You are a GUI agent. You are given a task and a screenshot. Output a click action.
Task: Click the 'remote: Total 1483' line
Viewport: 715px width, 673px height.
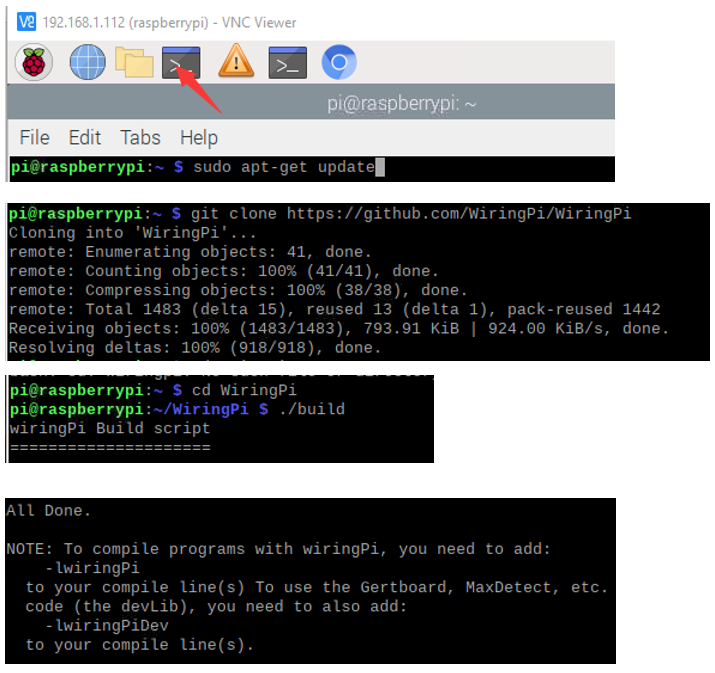(x=335, y=309)
